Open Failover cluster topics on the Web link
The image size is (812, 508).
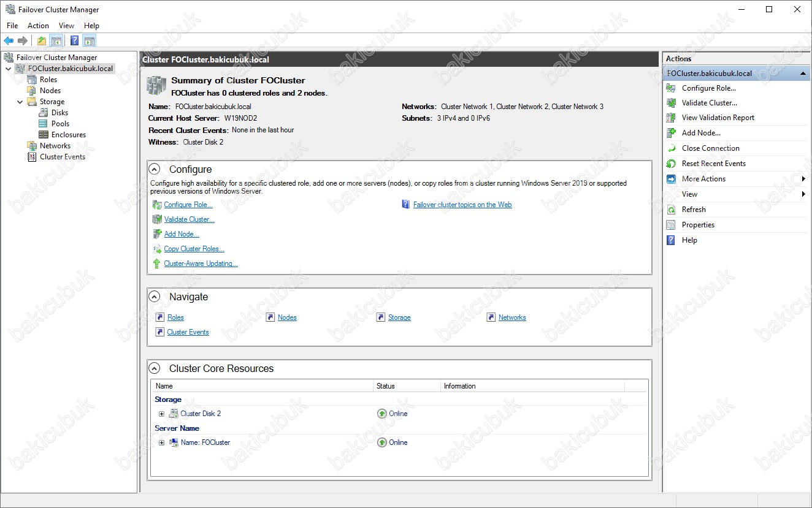(462, 205)
